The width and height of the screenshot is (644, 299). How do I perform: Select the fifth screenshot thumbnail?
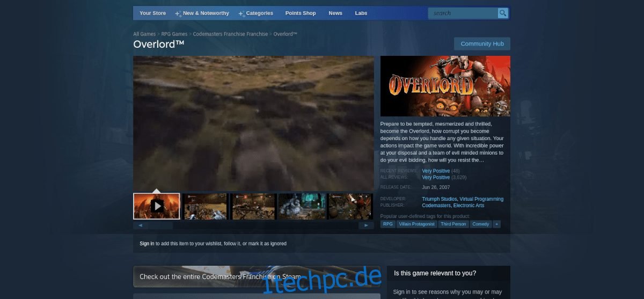(x=351, y=206)
